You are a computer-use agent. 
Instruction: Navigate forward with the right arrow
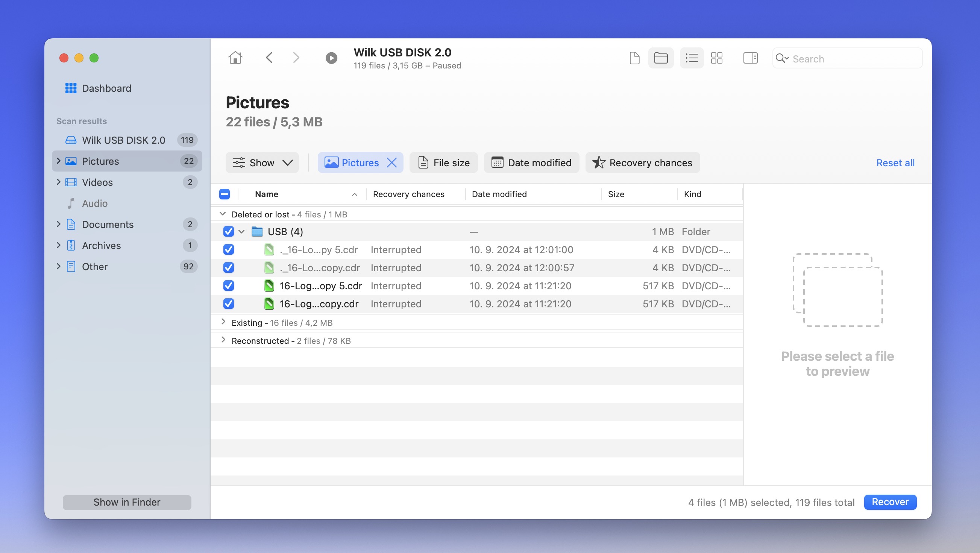click(296, 58)
